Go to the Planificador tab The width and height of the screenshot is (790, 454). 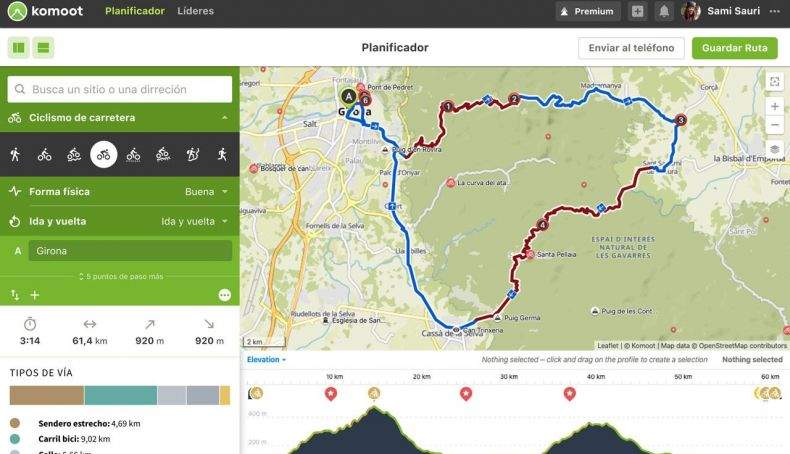pos(135,11)
